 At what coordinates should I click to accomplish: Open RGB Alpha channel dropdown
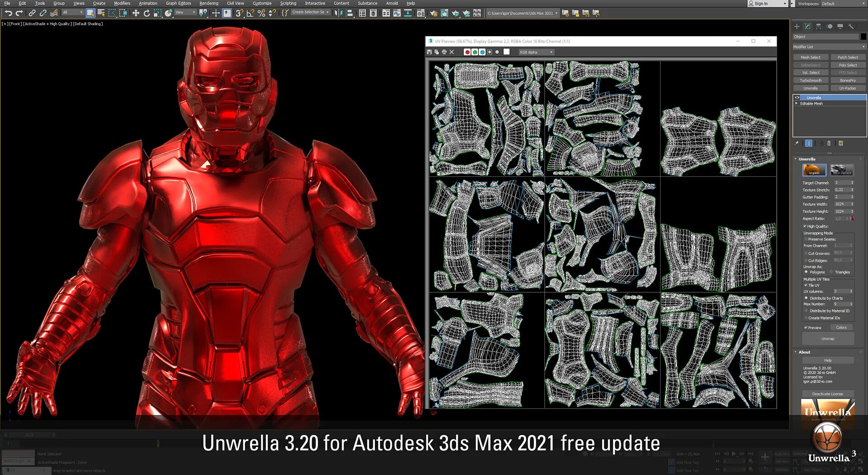[536, 52]
